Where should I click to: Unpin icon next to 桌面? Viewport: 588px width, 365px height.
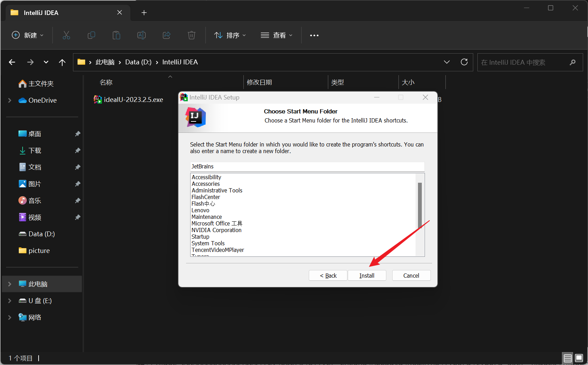[x=78, y=134]
